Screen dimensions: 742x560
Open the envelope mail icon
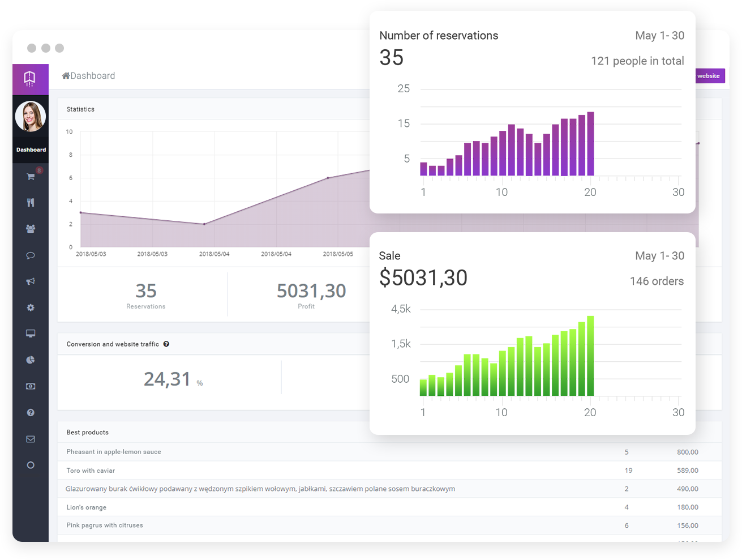pyautogui.click(x=31, y=439)
